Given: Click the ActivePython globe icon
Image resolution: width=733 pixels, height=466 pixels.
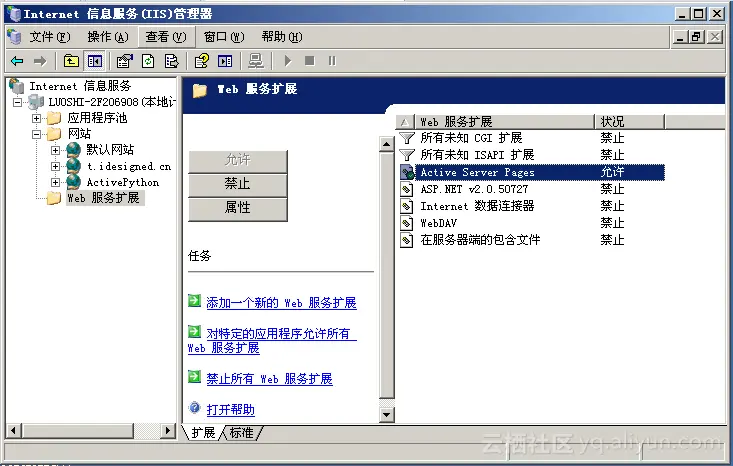Looking at the screenshot, I should point(73,182).
